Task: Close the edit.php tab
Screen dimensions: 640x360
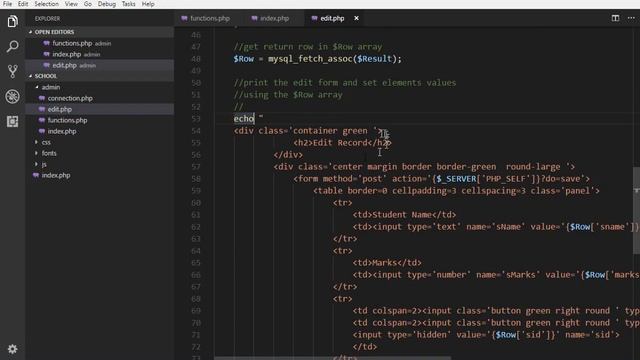Action: [x=356, y=18]
